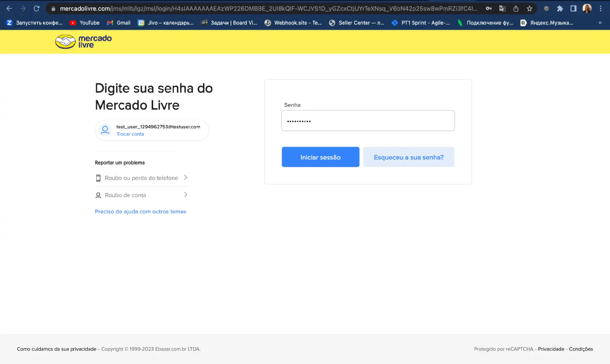Open the Extensions puzzle icon

(560, 9)
